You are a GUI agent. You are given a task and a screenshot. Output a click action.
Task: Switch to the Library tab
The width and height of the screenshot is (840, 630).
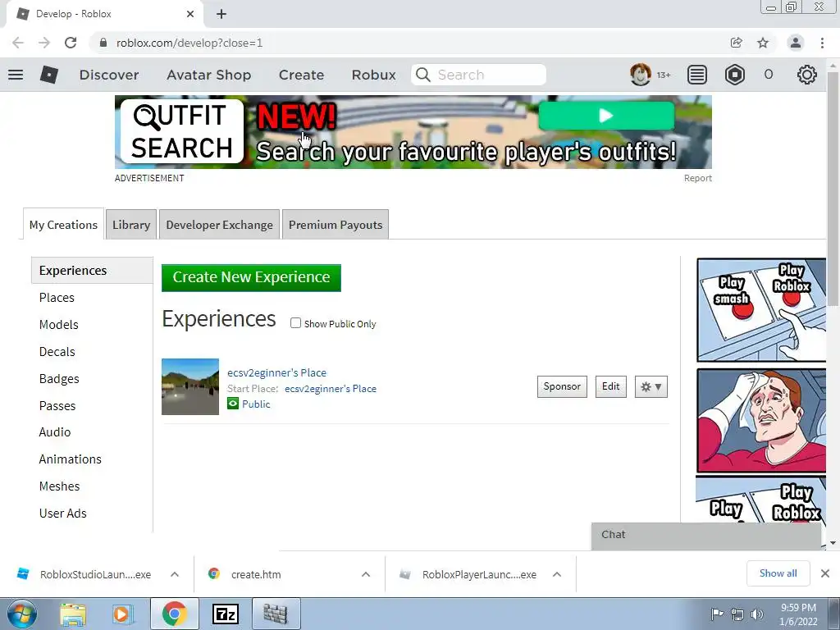131,225
